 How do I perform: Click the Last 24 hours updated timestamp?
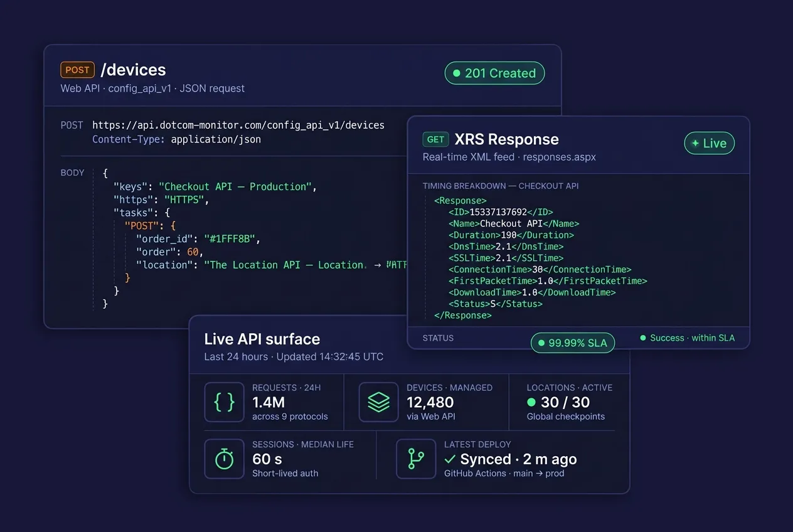pyautogui.click(x=294, y=357)
